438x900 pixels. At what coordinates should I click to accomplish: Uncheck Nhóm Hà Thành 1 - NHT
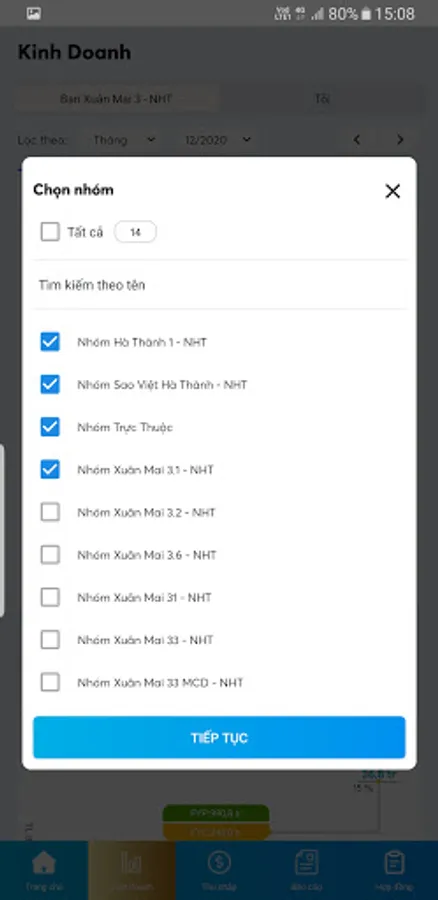pos(50,342)
